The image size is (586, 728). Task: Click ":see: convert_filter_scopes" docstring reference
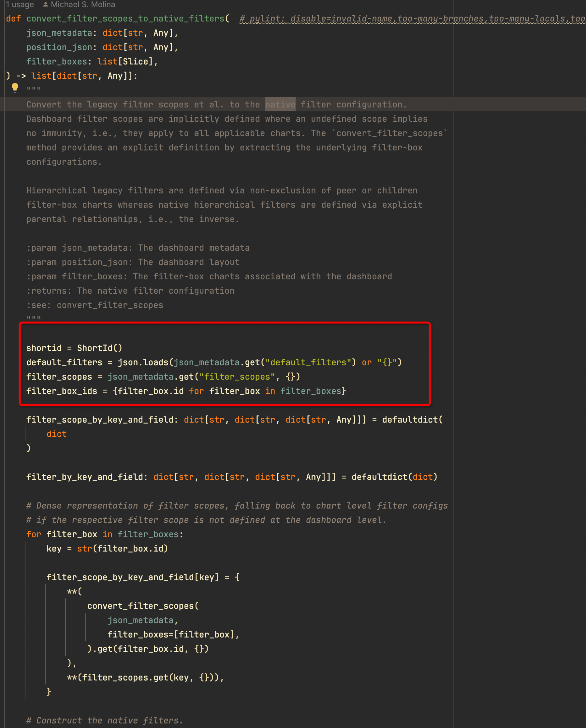tap(95, 305)
